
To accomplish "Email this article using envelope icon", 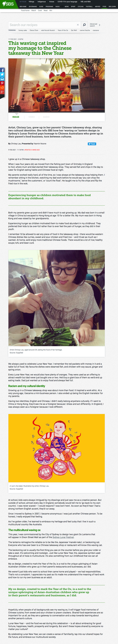I will tap(2, 79).
